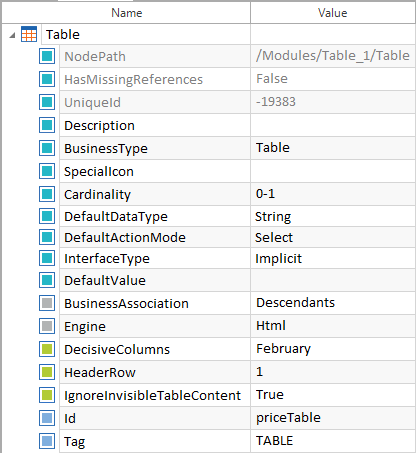Click the gray icon beside BusinessAssociation
416x453 pixels.
47,303
